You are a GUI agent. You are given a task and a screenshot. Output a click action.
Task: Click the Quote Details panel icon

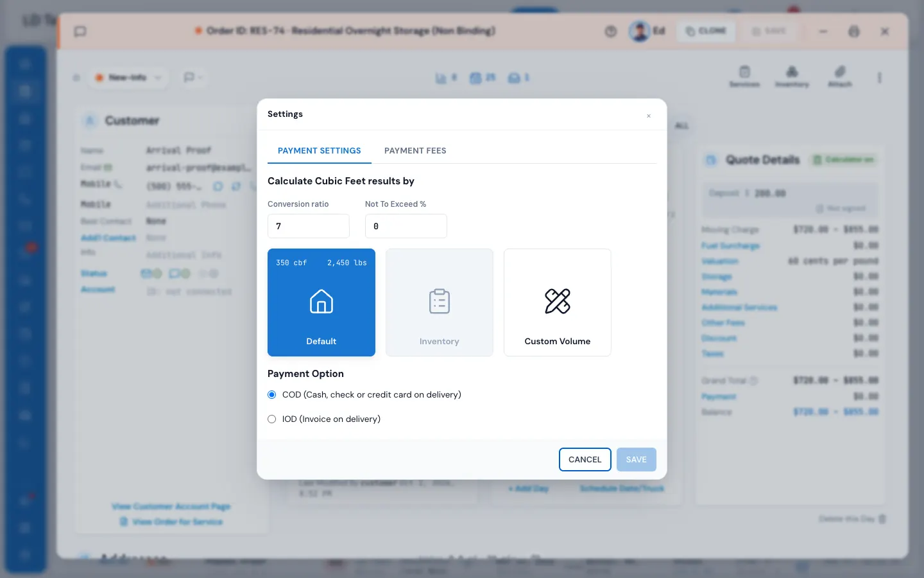point(711,160)
